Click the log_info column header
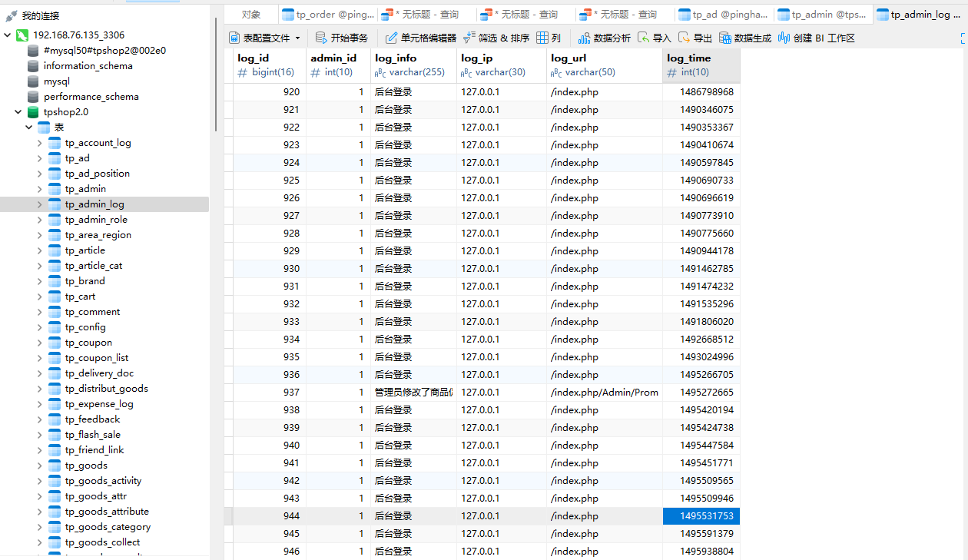The width and height of the screenshot is (968, 560). click(x=413, y=65)
